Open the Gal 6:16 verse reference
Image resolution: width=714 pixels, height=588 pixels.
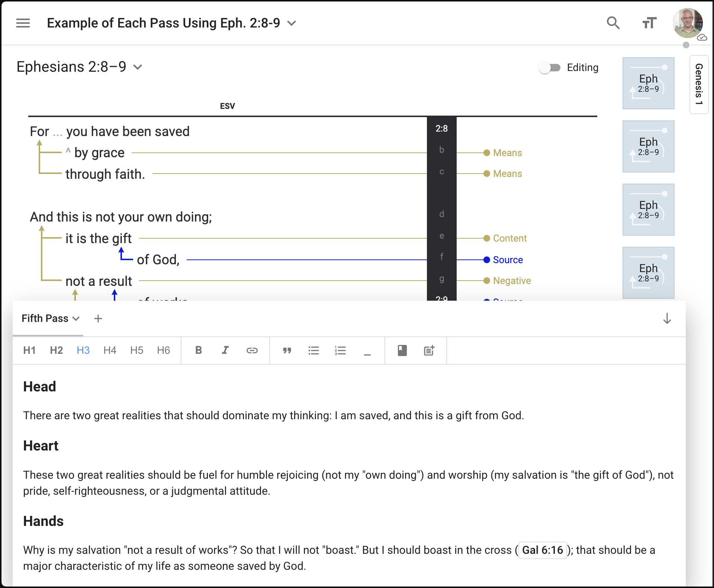point(542,550)
